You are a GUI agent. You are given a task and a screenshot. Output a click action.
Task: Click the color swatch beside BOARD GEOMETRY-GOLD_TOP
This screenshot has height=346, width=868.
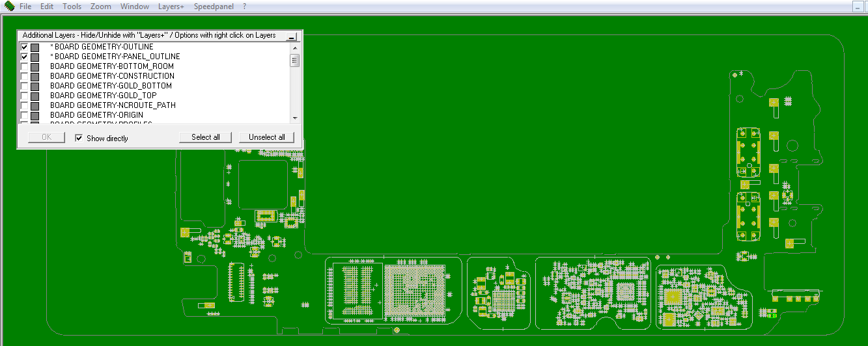point(35,96)
